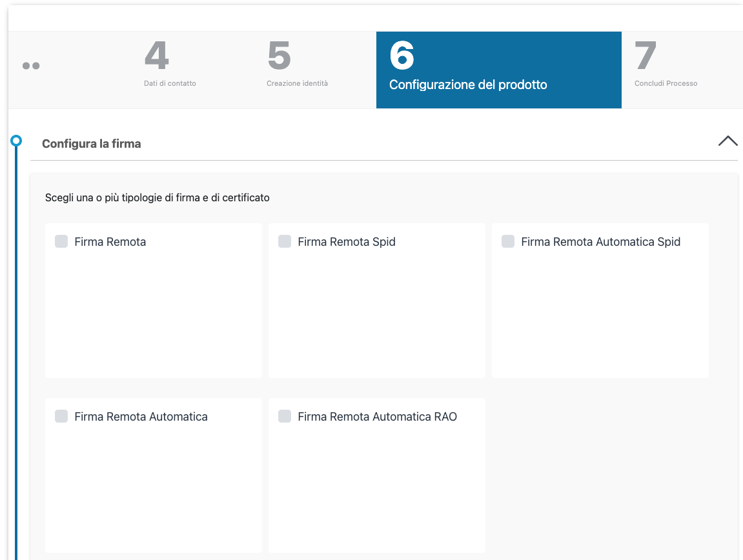Go to step 4 Dati di contatto

[170, 65]
